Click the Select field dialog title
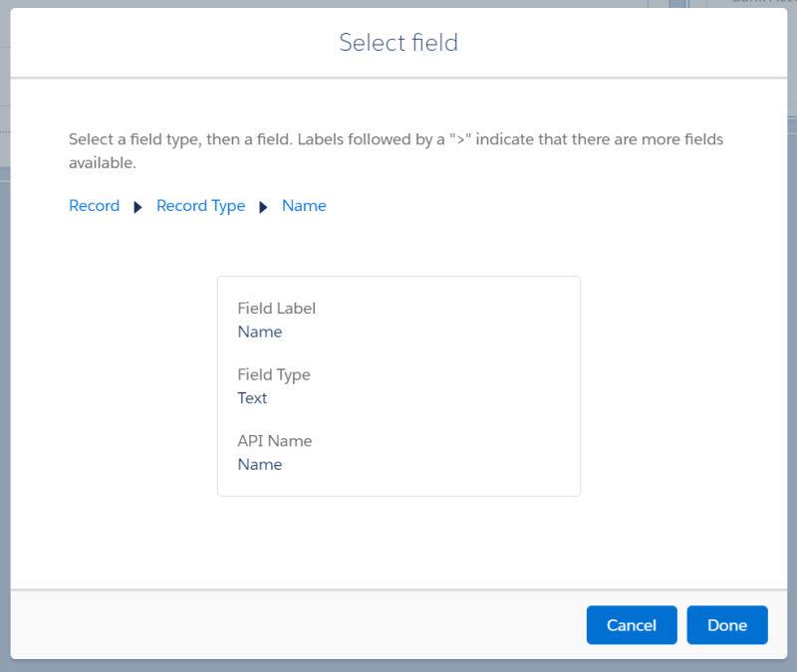 398,43
